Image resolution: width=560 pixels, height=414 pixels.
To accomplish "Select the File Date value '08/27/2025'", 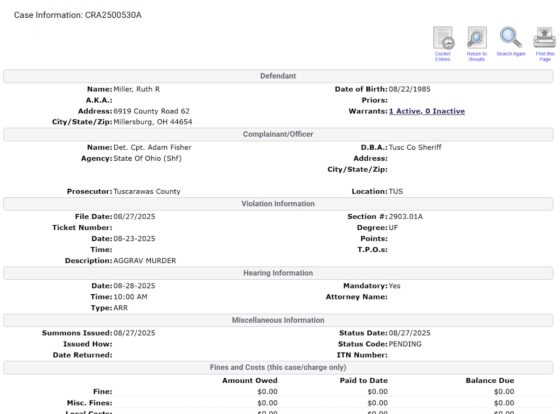I will [134, 216].
